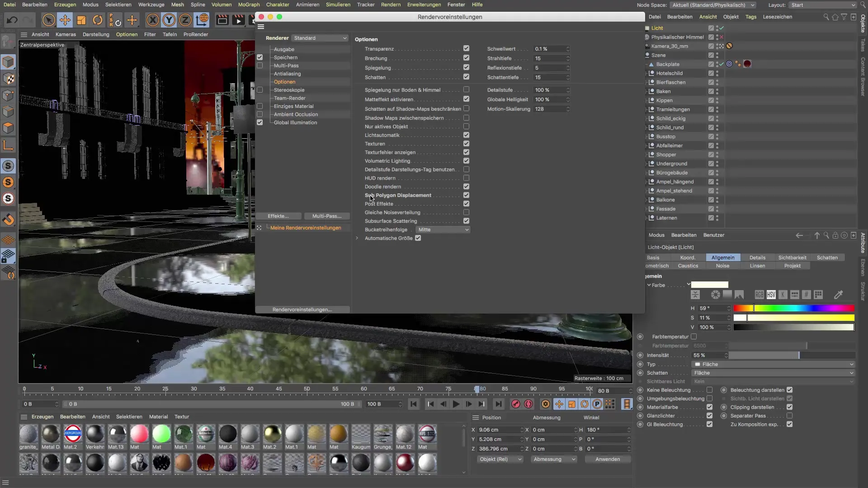Open viewport Kameras menu
868x488 pixels.
pos(66,34)
